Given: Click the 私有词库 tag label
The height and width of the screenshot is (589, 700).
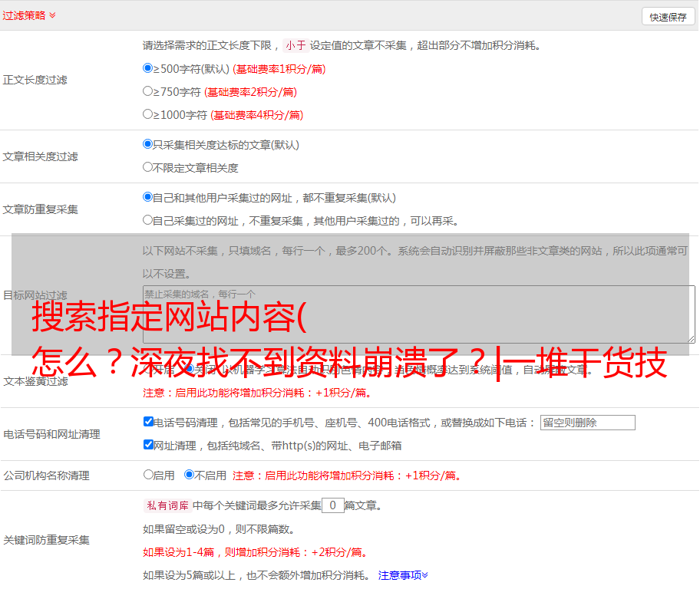Looking at the screenshot, I should (166, 505).
